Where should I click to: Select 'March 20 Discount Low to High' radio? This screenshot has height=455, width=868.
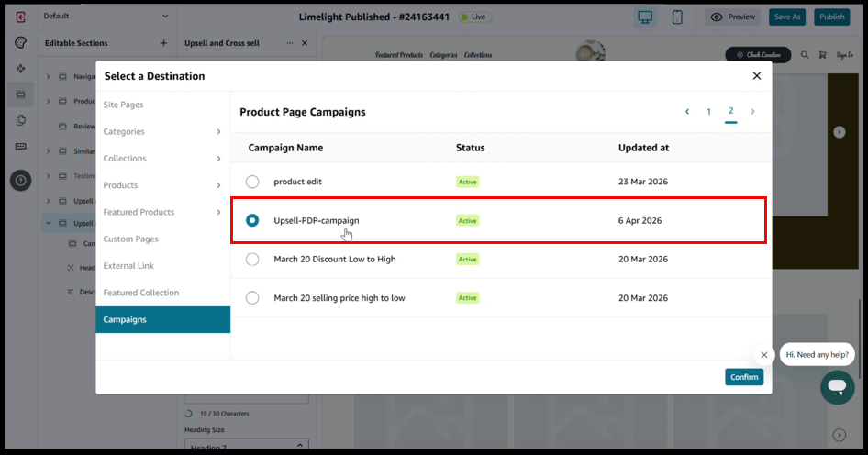252,260
